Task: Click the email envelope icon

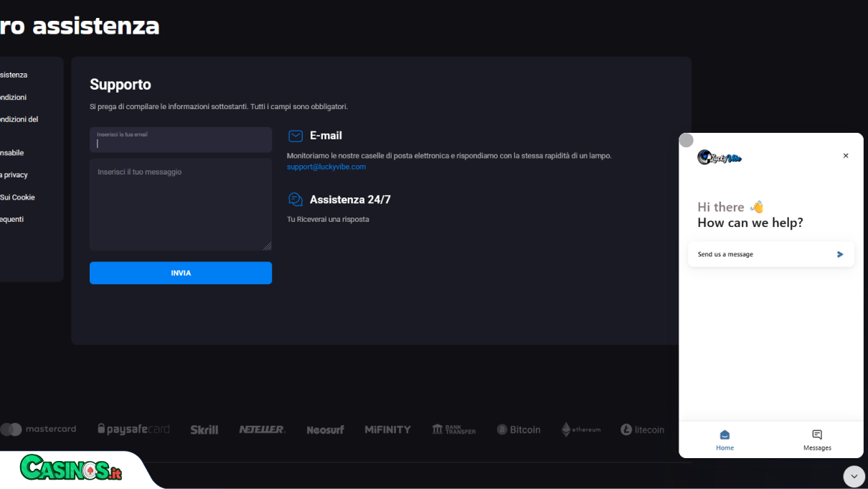Action: 295,136
